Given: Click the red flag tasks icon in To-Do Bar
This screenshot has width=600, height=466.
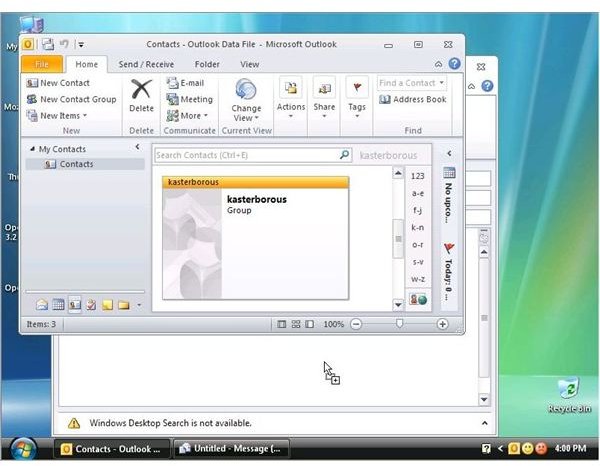Looking at the screenshot, I should coord(449,248).
